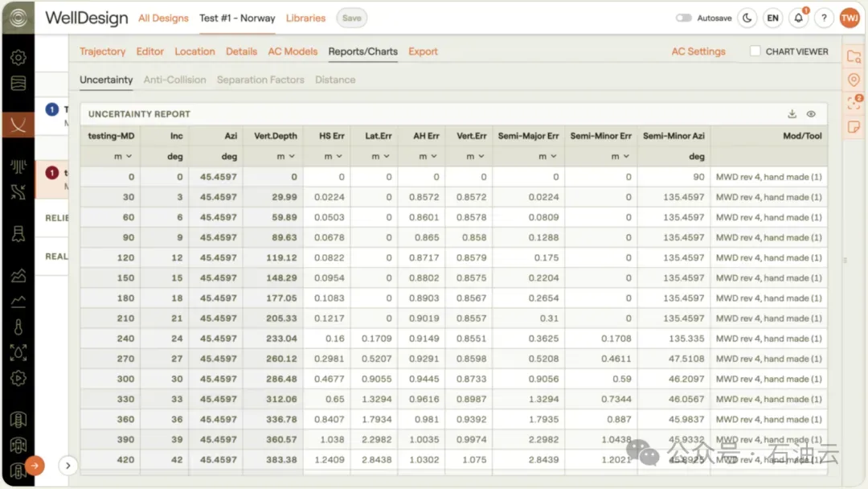Screen dimensions: 868x489
Task: Open the Details tab
Action: [241, 51]
